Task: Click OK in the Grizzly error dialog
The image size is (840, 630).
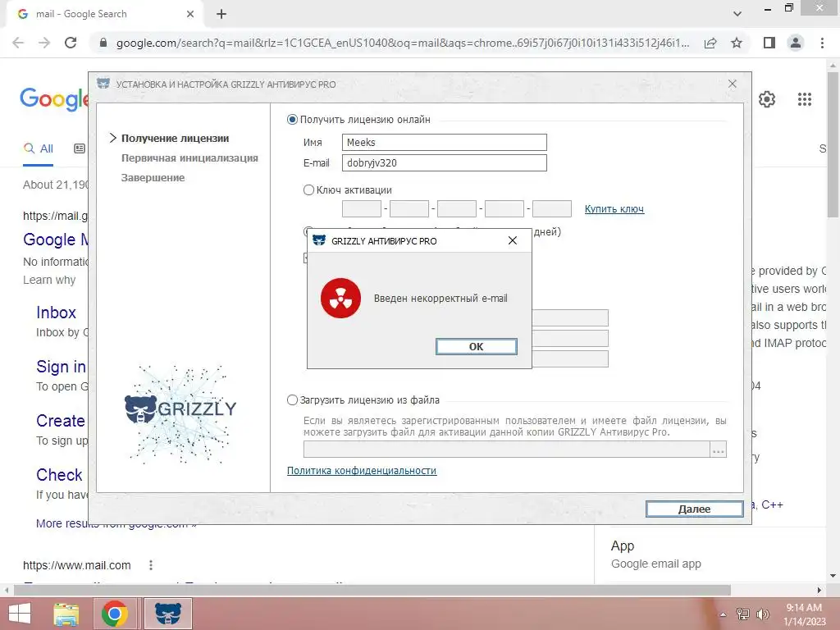Action: [477, 347]
